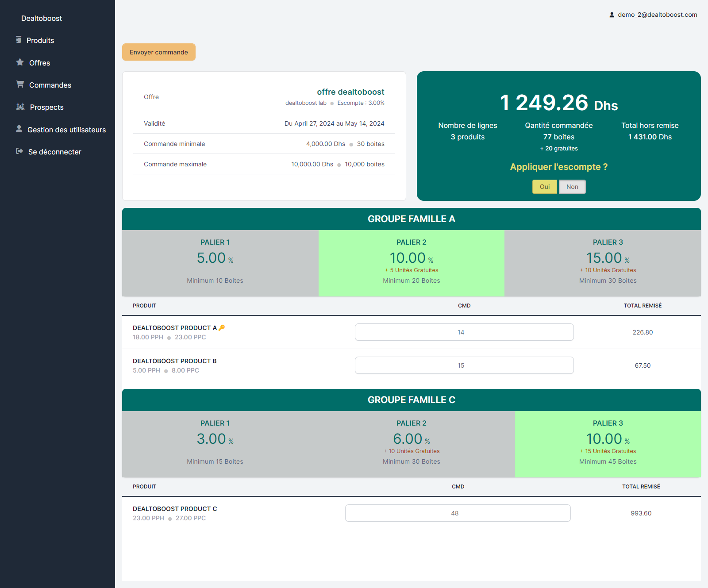Viewport: 708px width, 588px height.
Task: Click the 10,000 boites maximum value
Action: click(365, 164)
